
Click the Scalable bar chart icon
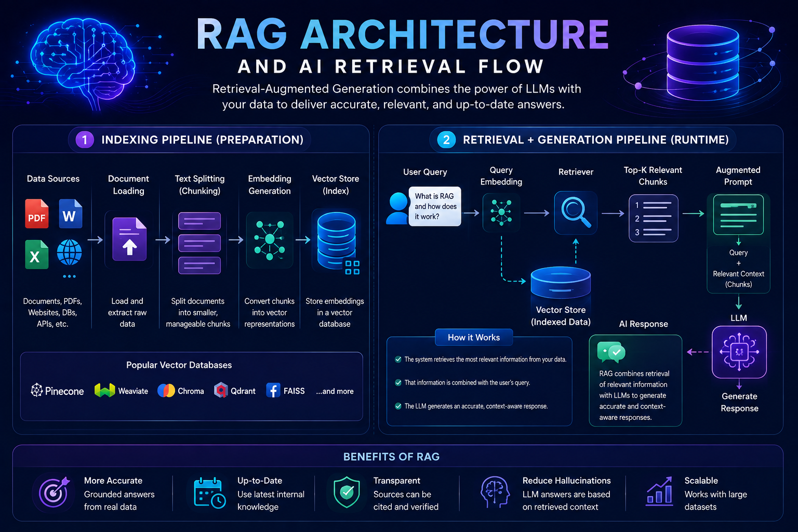(659, 491)
